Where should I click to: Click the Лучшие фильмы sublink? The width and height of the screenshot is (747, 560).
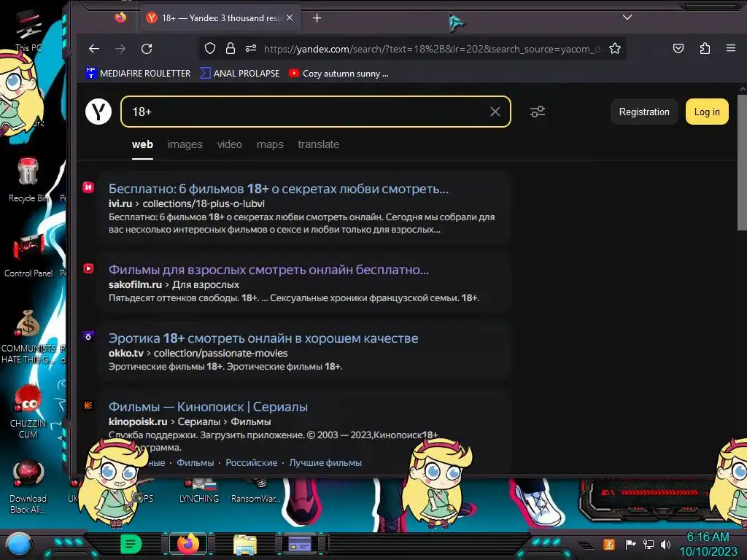pyautogui.click(x=325, y=462)
